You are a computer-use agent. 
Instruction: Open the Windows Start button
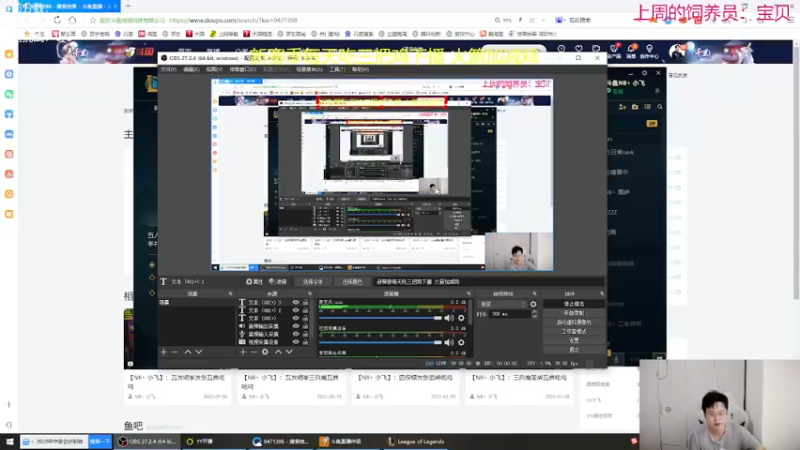(9, 441)
